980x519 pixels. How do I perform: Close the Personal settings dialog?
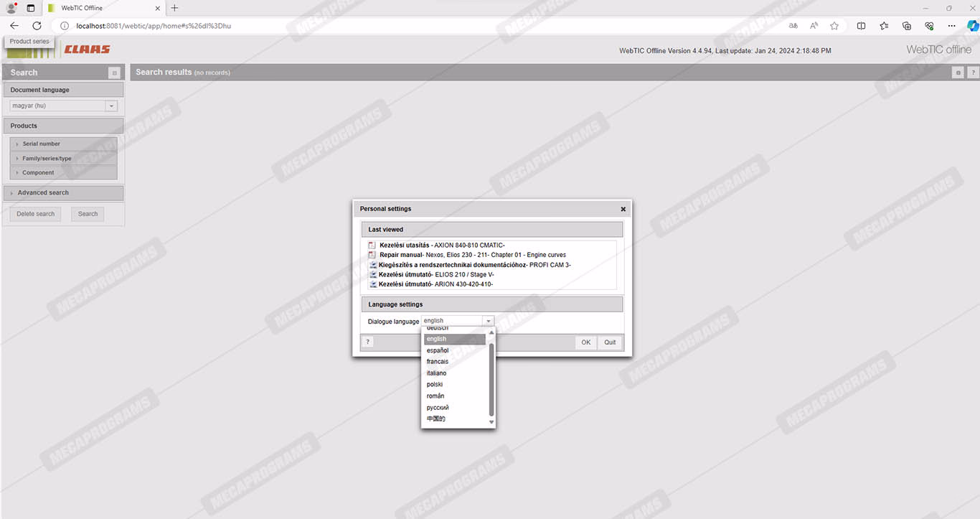click(x=623, y=209)
